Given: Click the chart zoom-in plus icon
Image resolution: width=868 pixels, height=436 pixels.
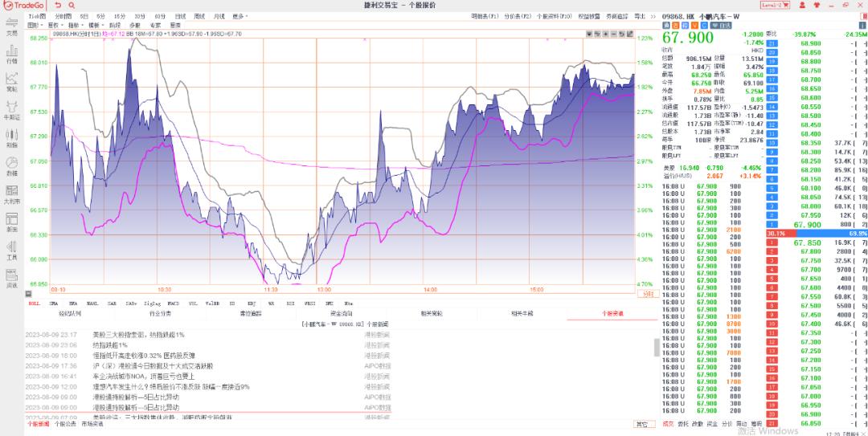Looking at the screenshot, I should (606, 34).
